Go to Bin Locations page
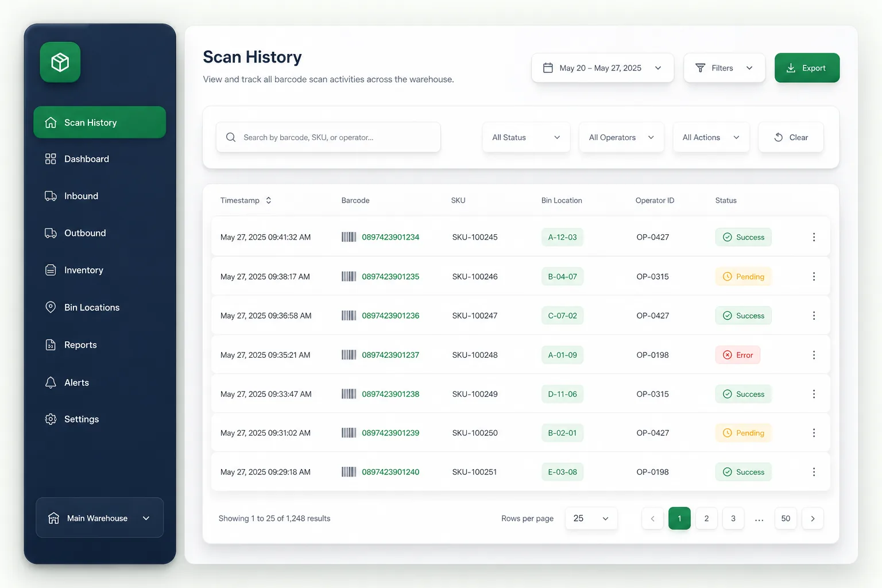This screenshot has height=588, width=882. coord(100,308)
